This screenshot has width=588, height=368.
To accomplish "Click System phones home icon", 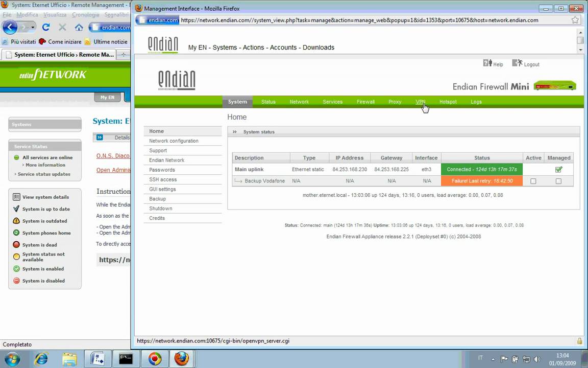I will click(x=16, y=233).
